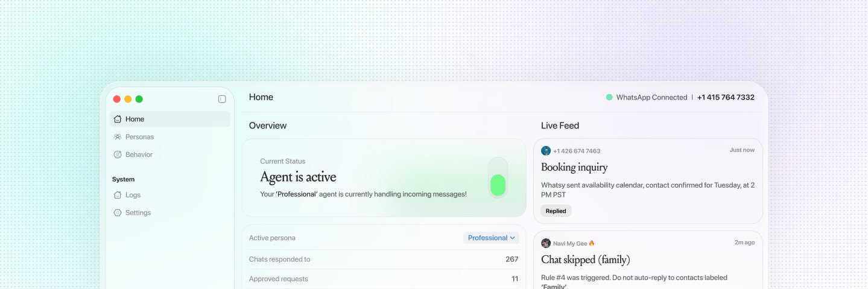Viewport: 868px width, 289px height.
Task: Click the Live Feed heading
Action: point(560,125)
